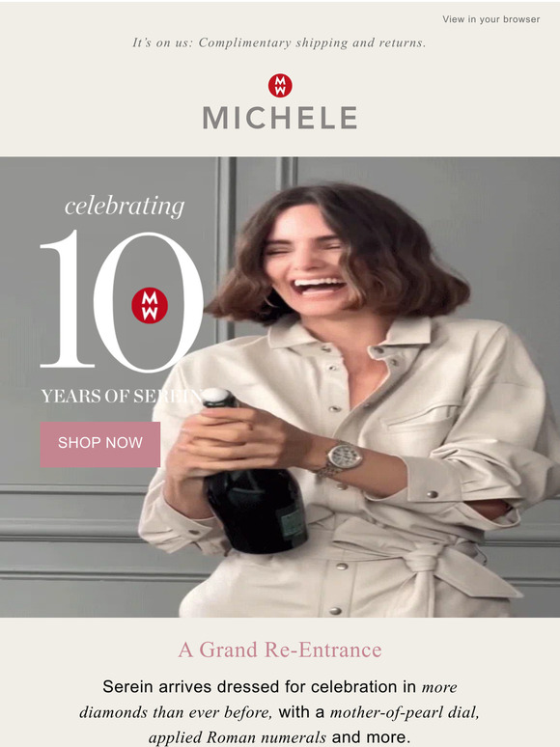
Task: Click the dark champagne bottle body
Action: click(258, 510)
